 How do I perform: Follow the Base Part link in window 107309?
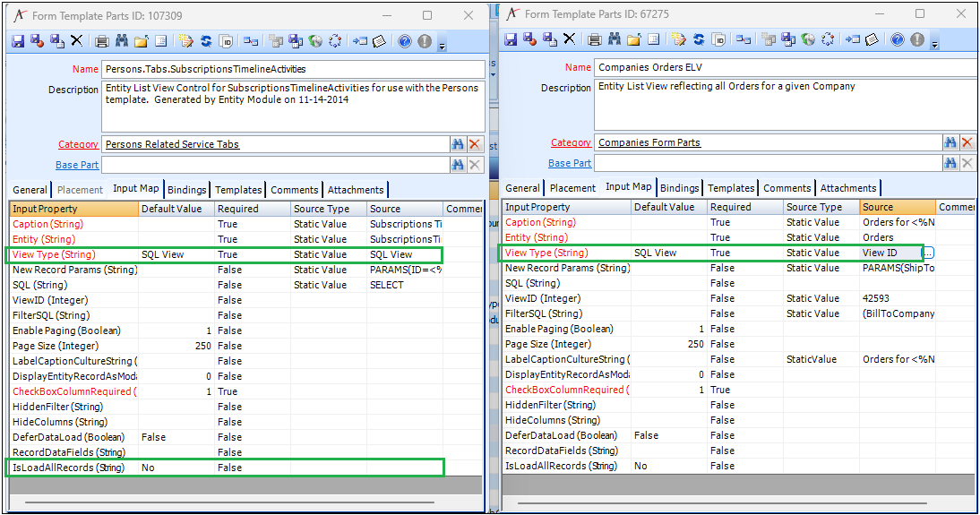pos(77,165)
